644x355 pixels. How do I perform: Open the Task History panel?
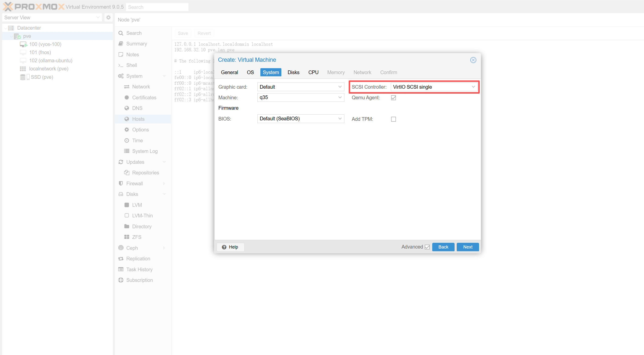coord(139,269)
